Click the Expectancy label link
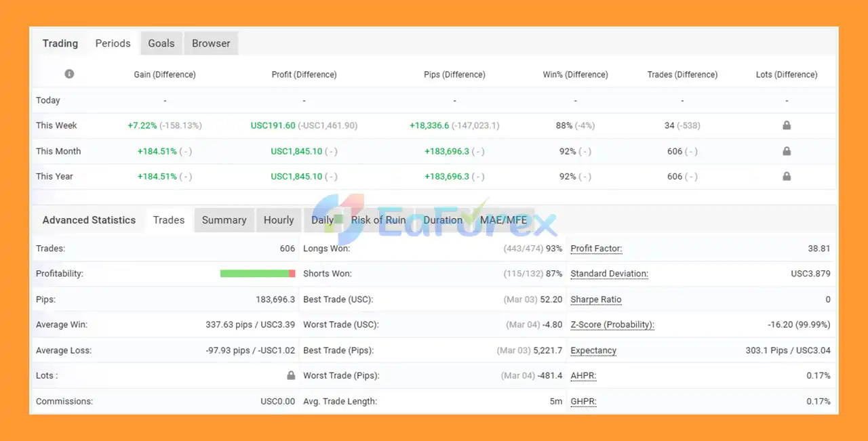 point(593,350)
